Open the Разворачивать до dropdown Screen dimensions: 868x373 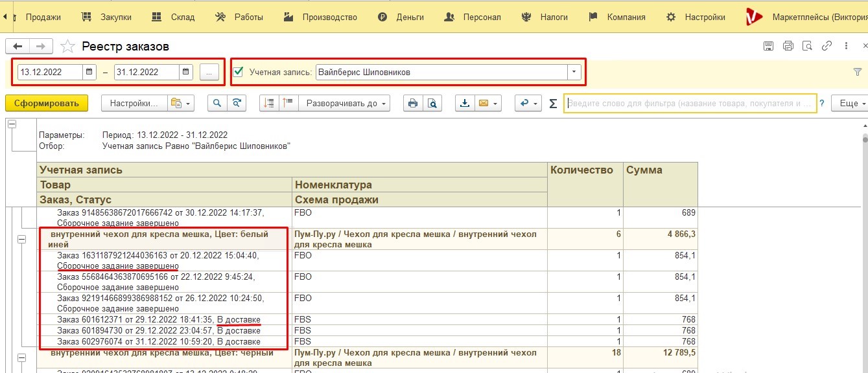coord(344,103)
